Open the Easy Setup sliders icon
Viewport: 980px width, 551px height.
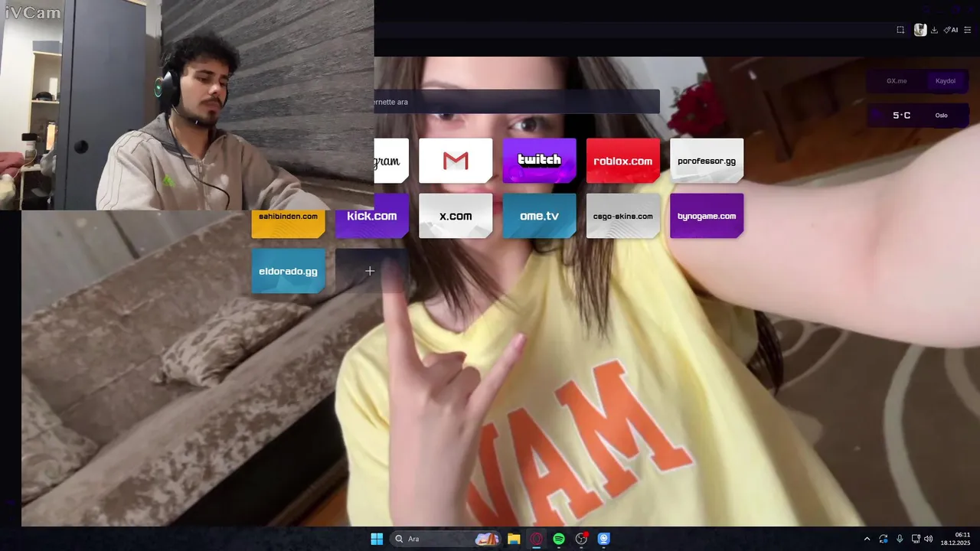968,30
